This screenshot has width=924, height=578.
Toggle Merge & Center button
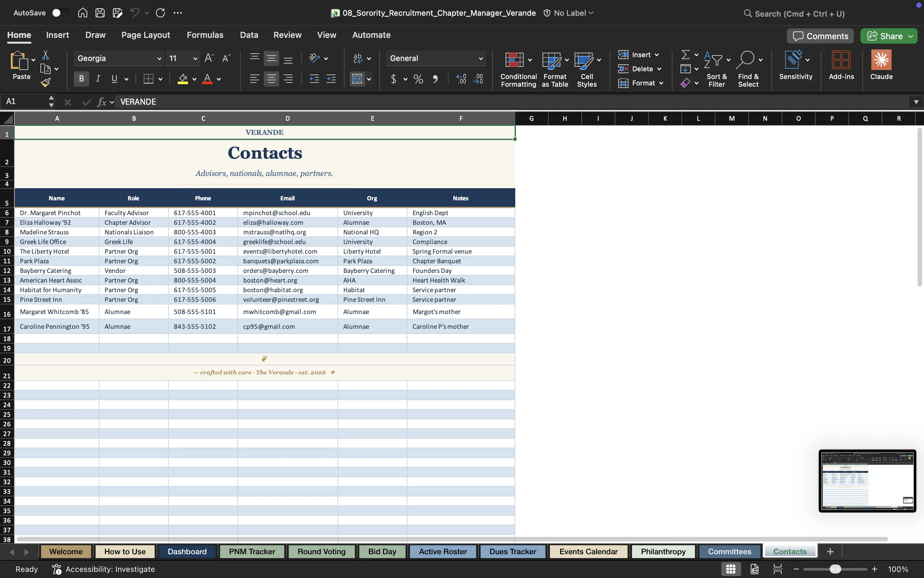(357, 79)
